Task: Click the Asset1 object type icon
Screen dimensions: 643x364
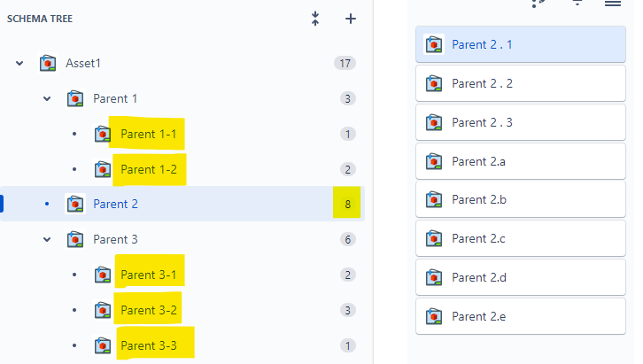Action: click(48, 63)
